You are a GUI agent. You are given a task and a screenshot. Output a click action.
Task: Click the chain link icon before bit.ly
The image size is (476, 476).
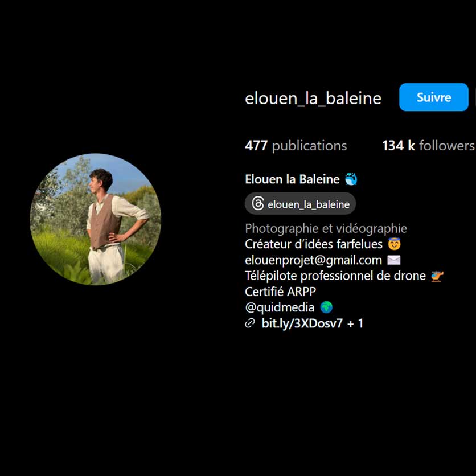point(250,323)
